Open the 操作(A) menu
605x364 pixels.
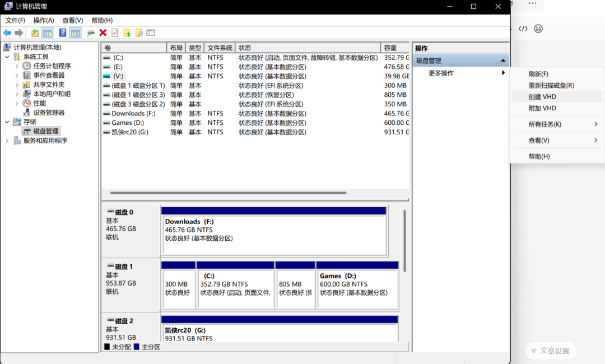(44, 20)
